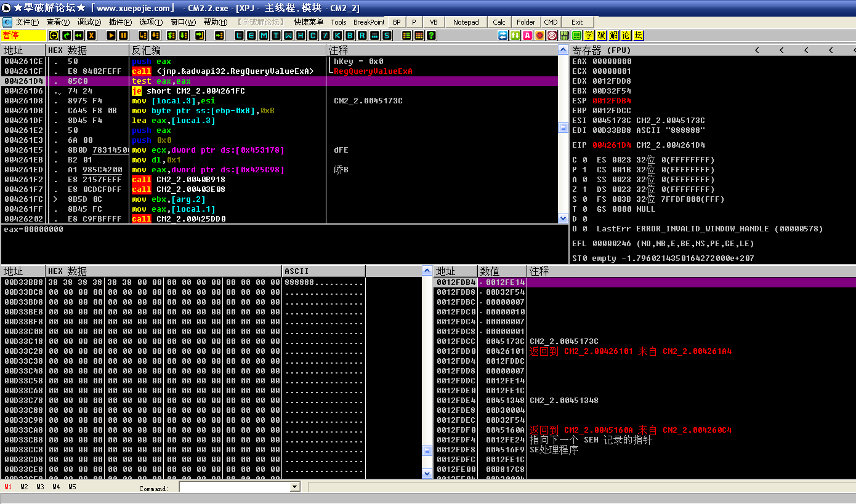
Task: Open the Handles window (H icon)
Action: (301, 36)
